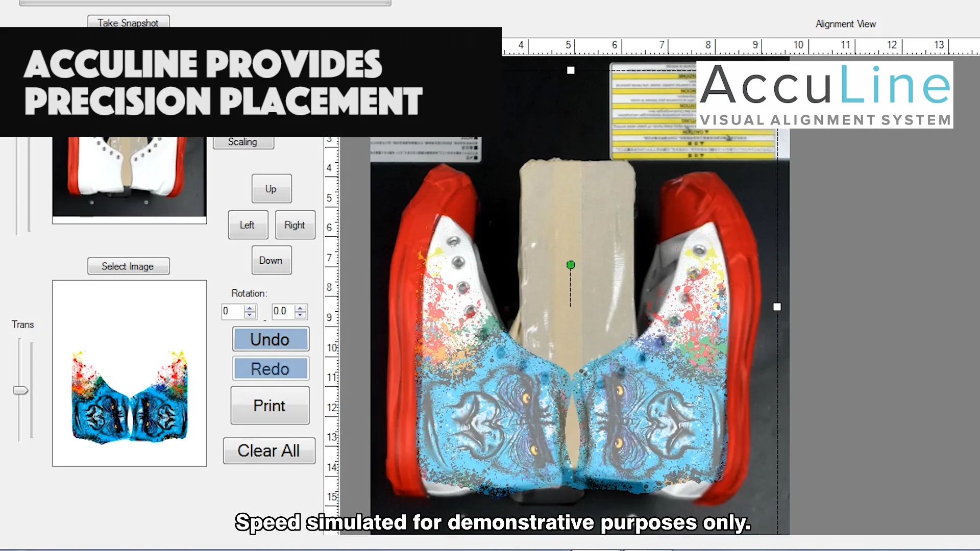Click the Trans transparency slider handle
Viewport: 980px width, 551px height.
tap(20, 390)
